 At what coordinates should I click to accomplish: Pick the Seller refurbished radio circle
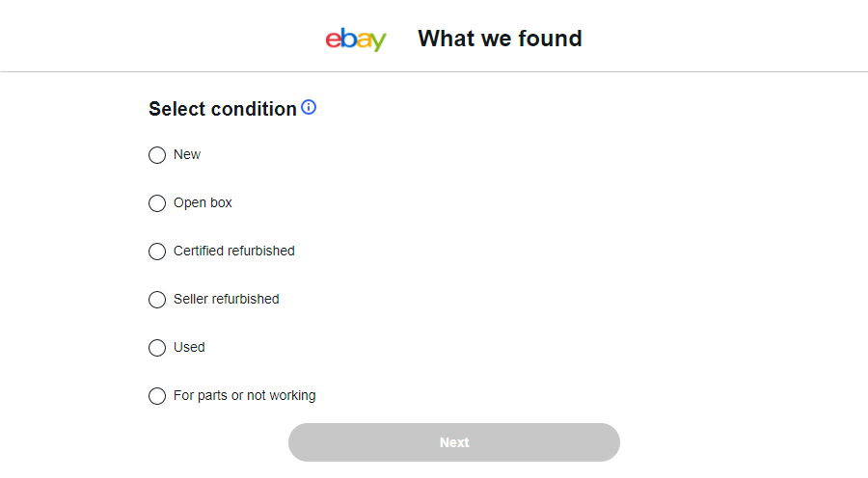pos(157,300)
